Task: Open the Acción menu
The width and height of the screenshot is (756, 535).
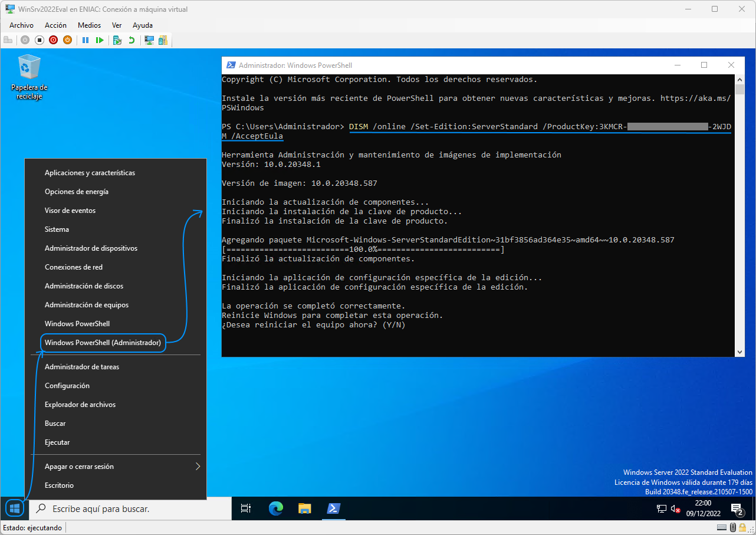Action: click(56, 25)
